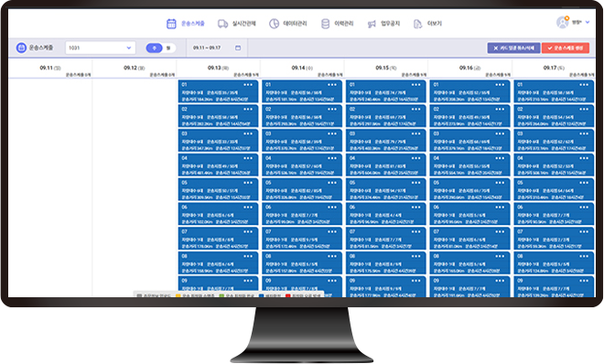Click the user profile avatar icon
The width and height of the screenshot is (604, 364).
tap(563, 22)
